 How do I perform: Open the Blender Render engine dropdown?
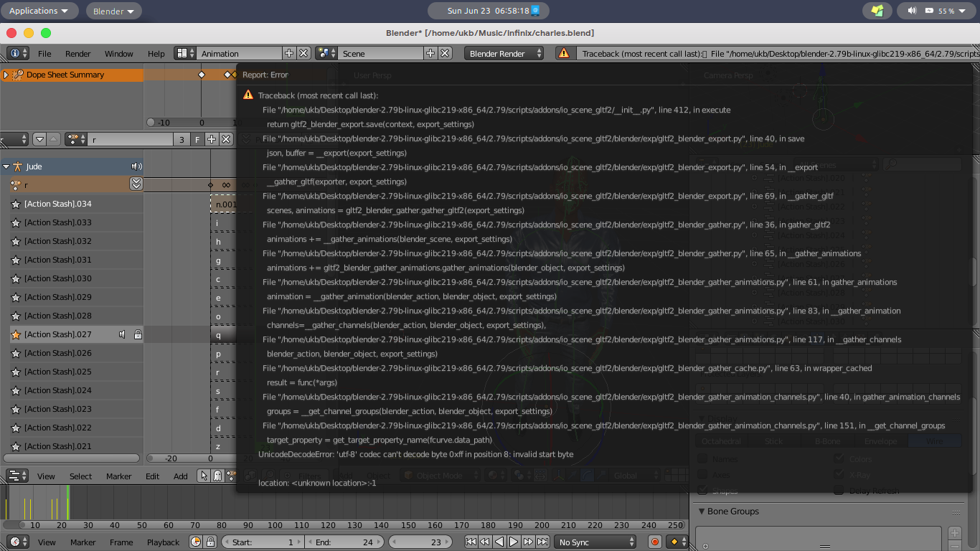tap(502, 52)
